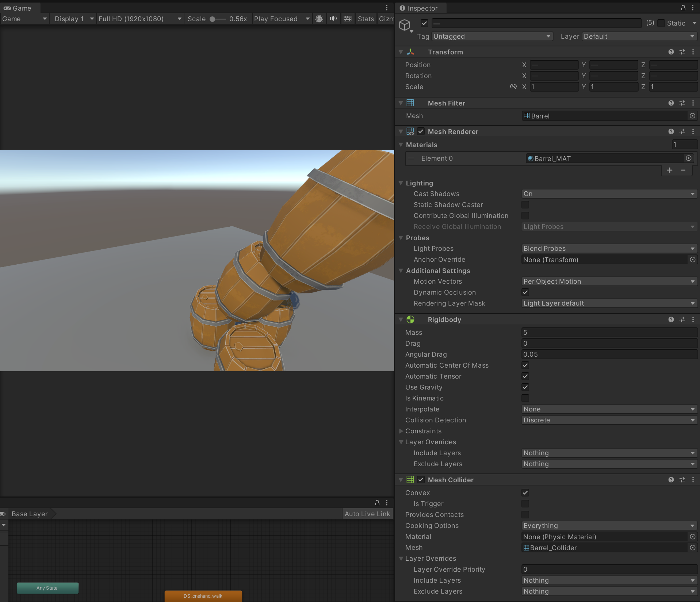Expand the Rigidbody Constraints section
This screenshot has height=602, width=700.
click(x=401, y=431)
